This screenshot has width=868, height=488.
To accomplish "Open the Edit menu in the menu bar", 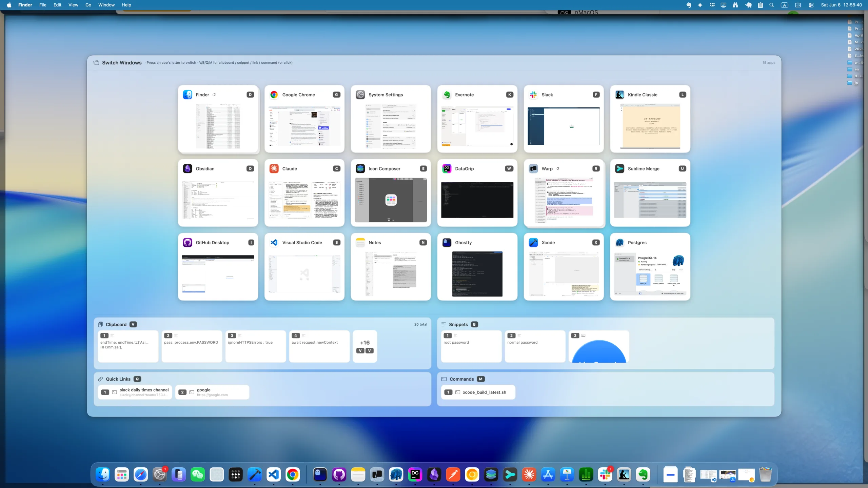I will coord(57,5).
